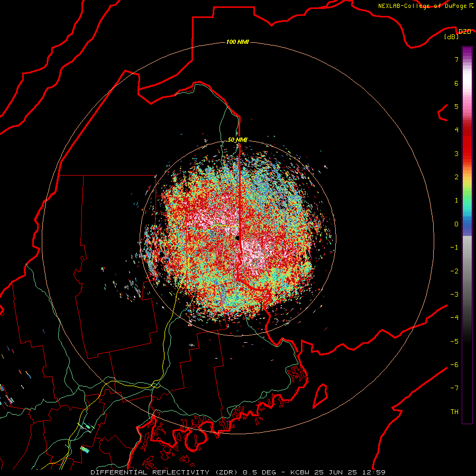
Task: Select the -7 value on the scale
Action: click(454, 388)
